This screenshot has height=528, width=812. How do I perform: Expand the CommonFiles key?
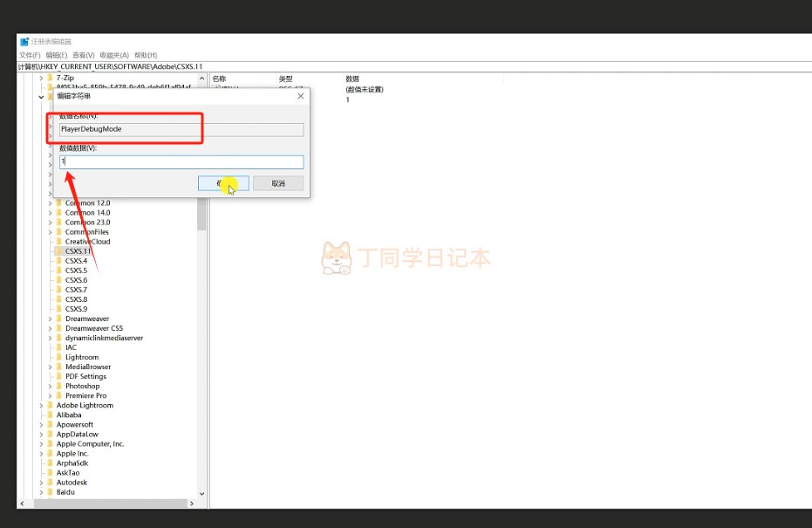[51, 232]
